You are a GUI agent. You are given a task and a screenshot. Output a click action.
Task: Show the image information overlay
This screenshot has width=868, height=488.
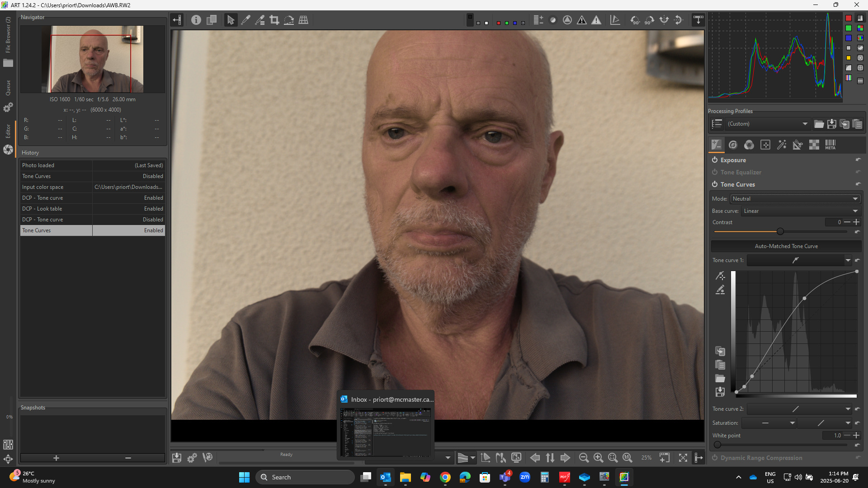pos(196,20)
